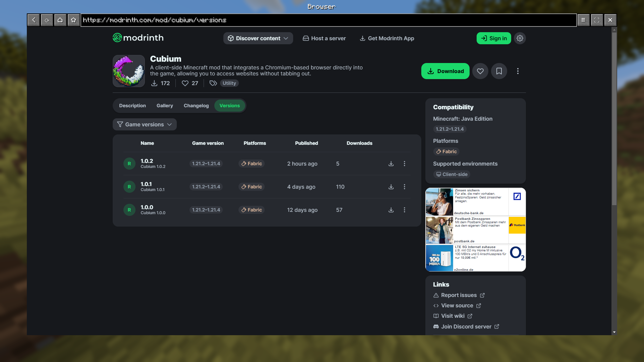644x362 pixels.
Task: Open the Game versions filter dropdown
Action: pos(145,124)
